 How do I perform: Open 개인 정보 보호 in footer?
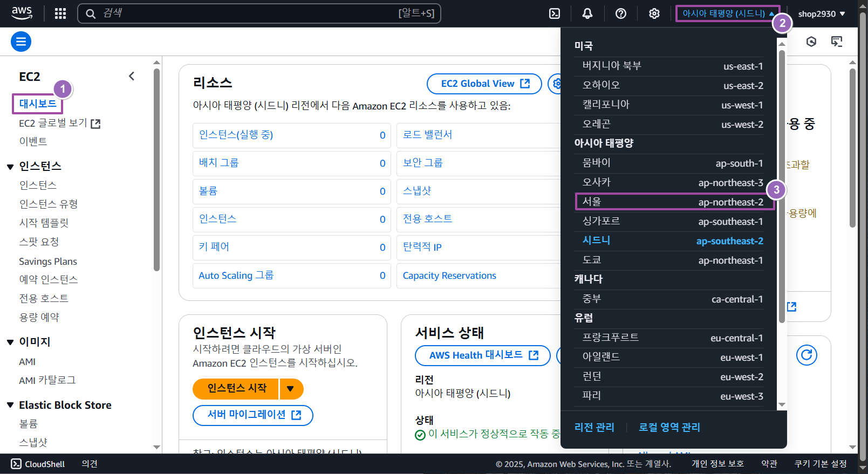coord(717,464)
